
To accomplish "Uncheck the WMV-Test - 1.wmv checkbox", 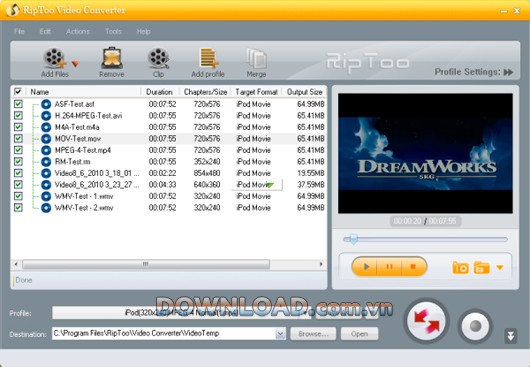I will 18,196.
